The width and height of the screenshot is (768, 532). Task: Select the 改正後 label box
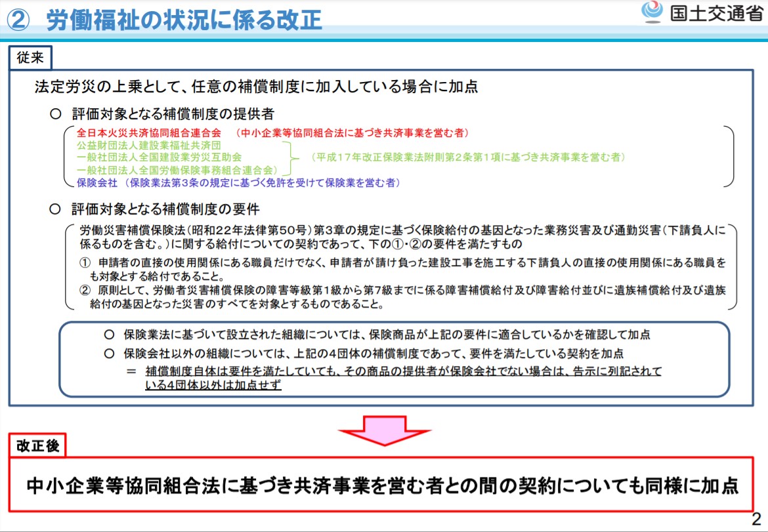[x=37, y=445]
